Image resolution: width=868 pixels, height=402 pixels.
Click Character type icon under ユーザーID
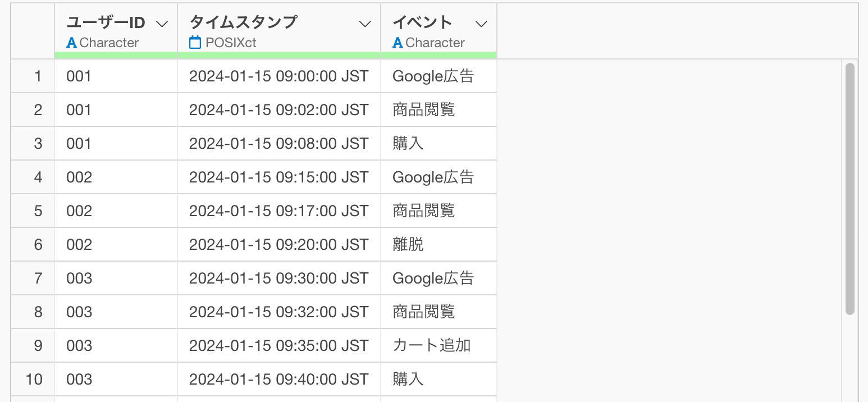(71, 43)
